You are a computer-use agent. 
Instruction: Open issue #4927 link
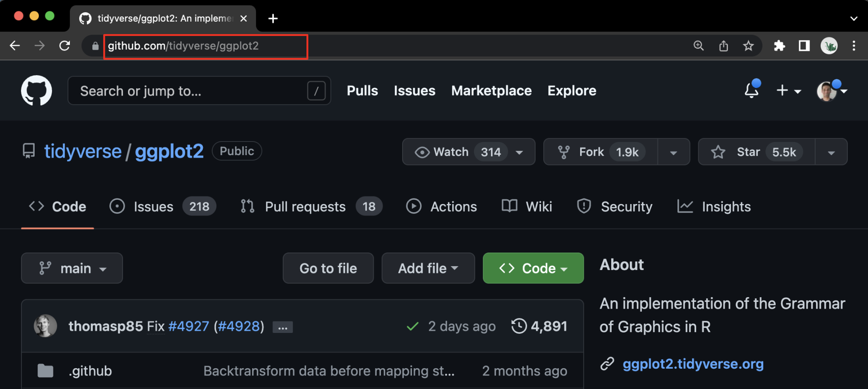pos(189,326)
